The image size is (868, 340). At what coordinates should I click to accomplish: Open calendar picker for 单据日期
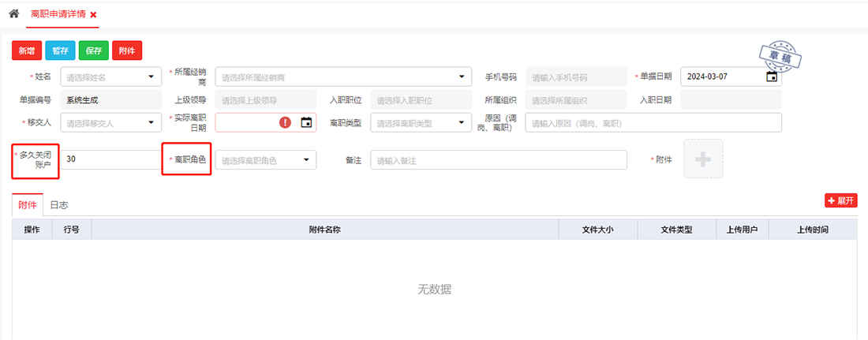(x=772, y=77)
